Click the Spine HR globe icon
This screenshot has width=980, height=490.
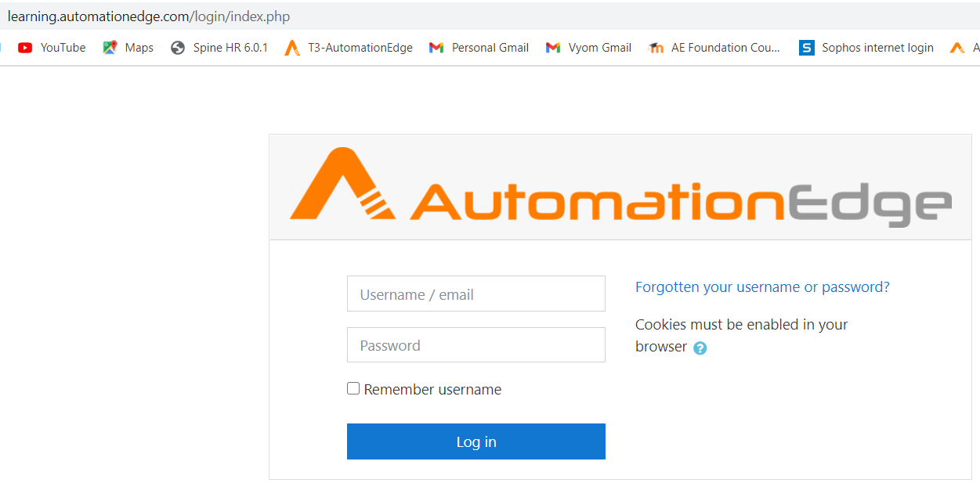coord(178,48)
